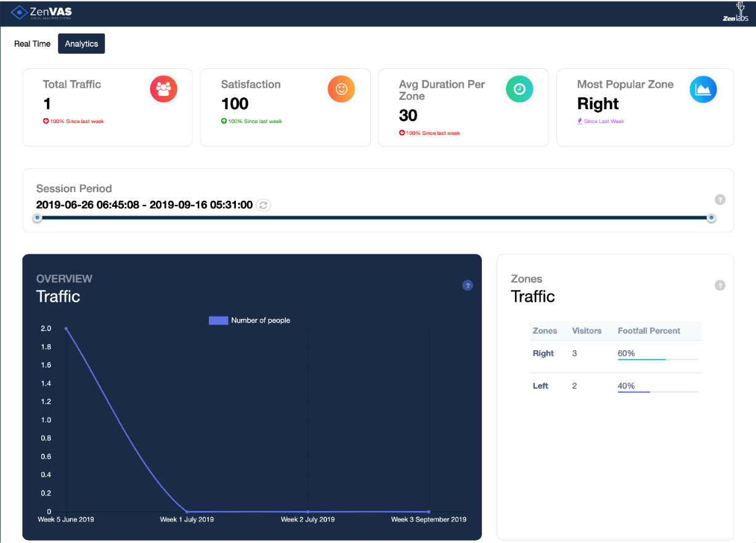Click the Avg Duration clock icon

(519, 89)
